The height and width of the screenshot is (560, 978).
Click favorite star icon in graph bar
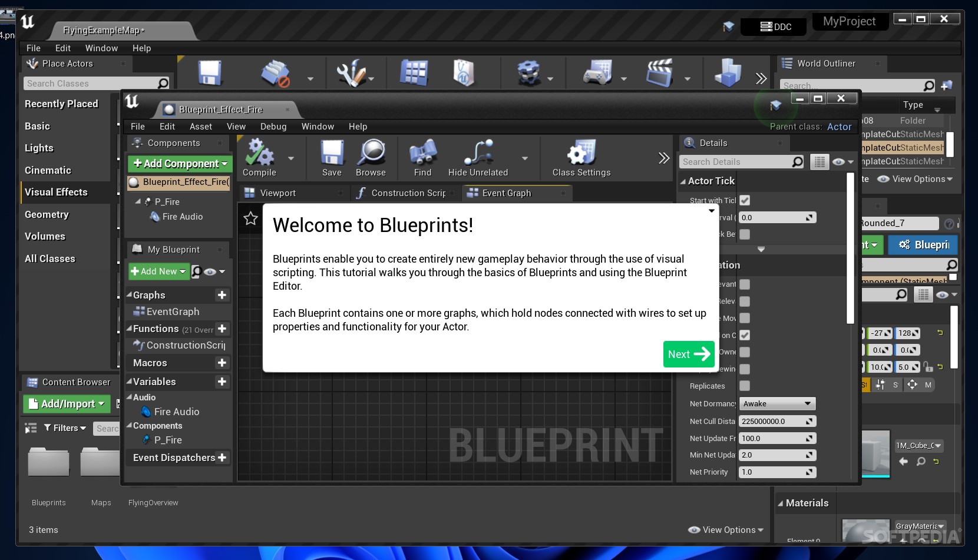click(x=250, y=218)
